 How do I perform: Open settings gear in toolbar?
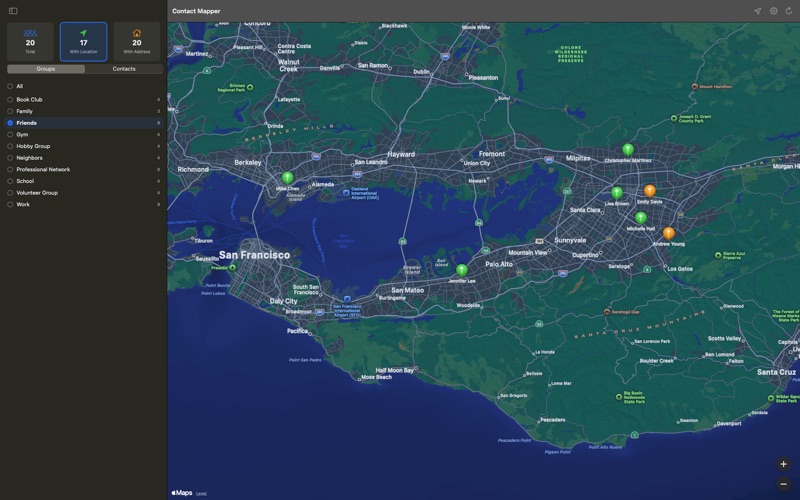coord(773,11)
